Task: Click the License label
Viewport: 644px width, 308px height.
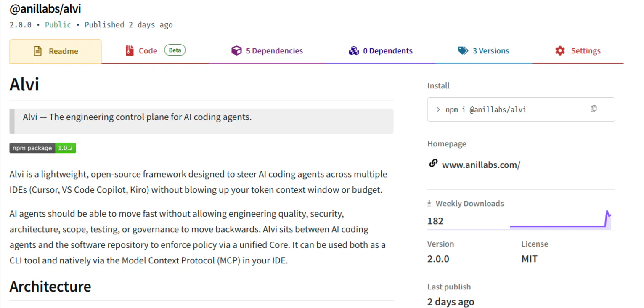Action: tap(535, 244)
